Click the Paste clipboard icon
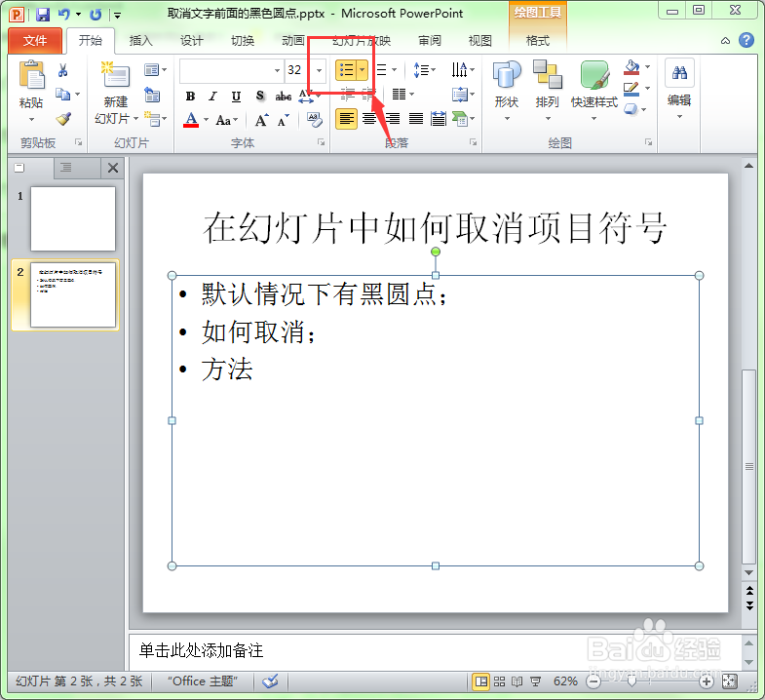 [31, 75]
